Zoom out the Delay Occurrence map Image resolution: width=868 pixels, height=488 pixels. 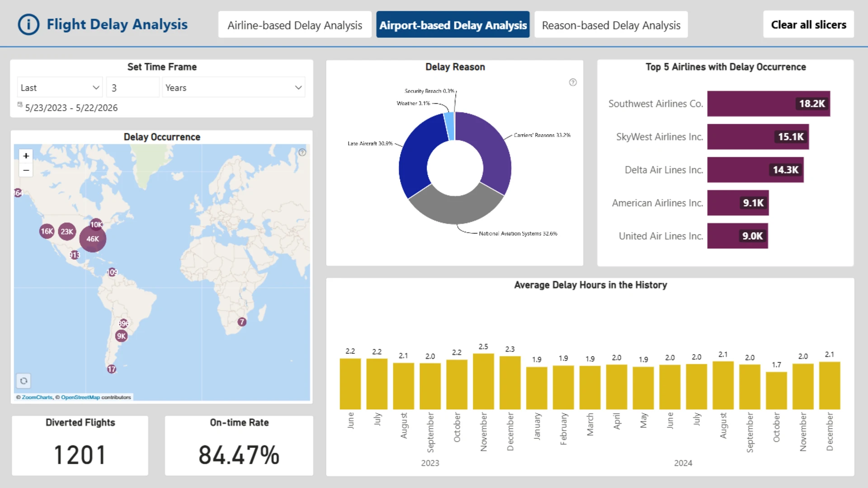click(x=26, y=170)
